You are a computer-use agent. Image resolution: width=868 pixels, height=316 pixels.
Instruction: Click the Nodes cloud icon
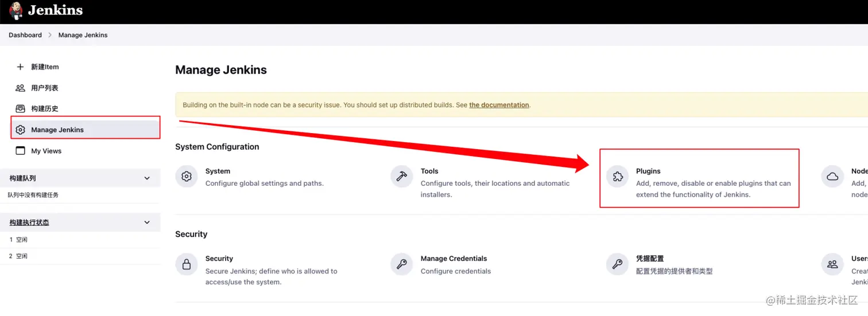click(832, 177)
